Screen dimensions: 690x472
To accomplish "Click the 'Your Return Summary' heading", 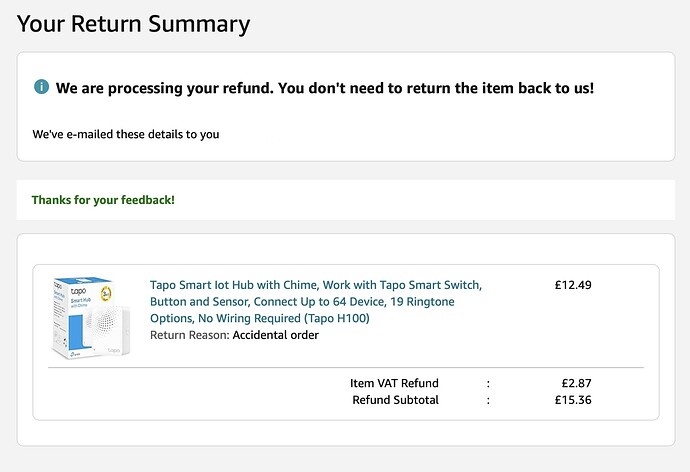I will pyautogui.click(x=133, y=24).
